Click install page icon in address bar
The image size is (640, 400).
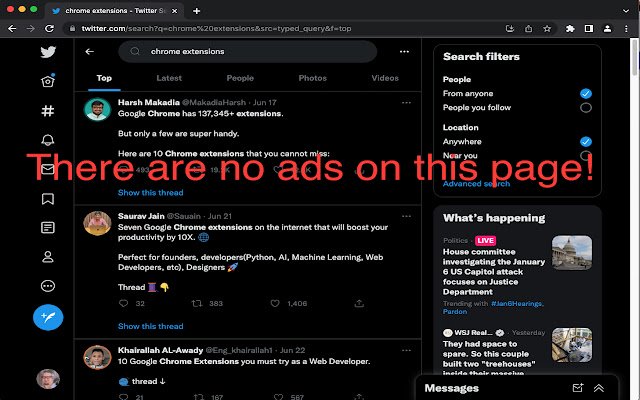(509, 29)
